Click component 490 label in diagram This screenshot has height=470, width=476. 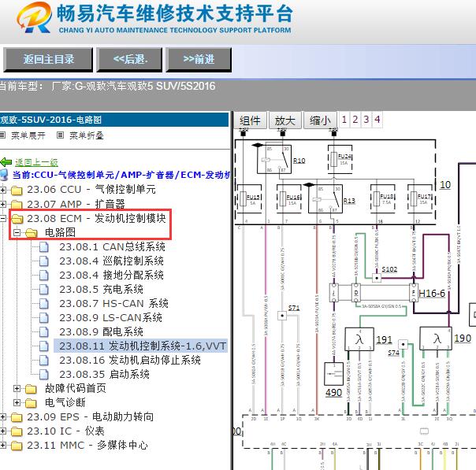point(333,393)
